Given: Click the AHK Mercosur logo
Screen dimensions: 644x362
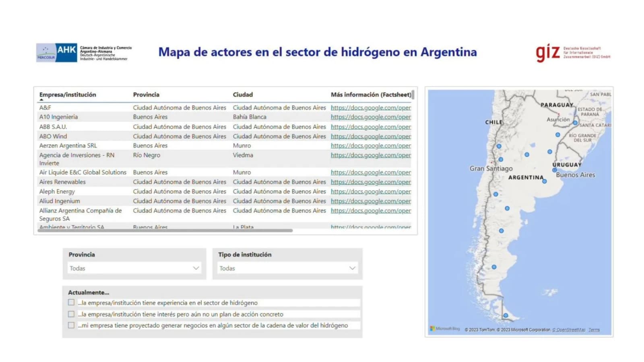Looking at the screenshot, I should [x=84, y=53].
